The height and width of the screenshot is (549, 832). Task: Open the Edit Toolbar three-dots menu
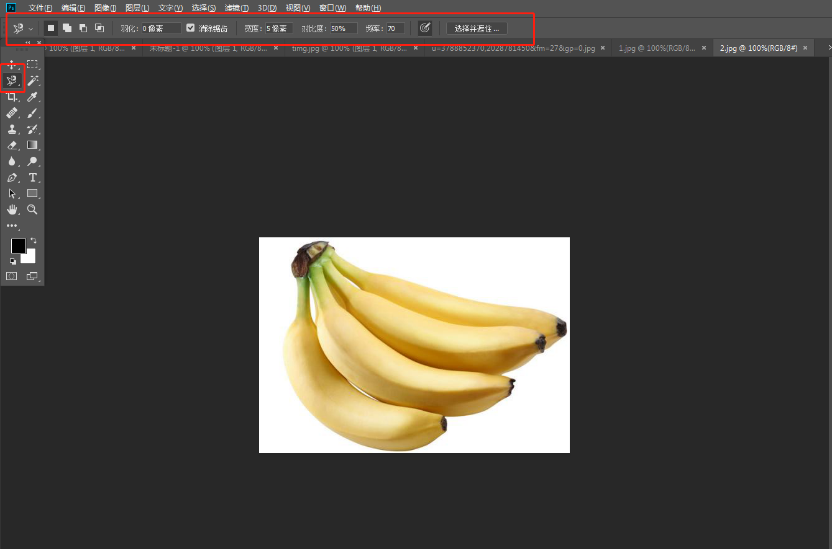coord(12,226)
